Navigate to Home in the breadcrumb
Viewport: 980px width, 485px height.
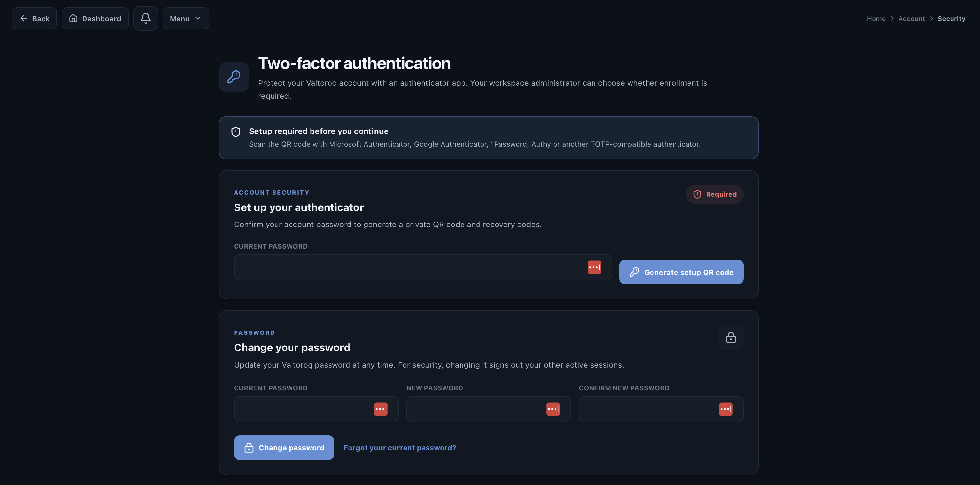(876, 18)
